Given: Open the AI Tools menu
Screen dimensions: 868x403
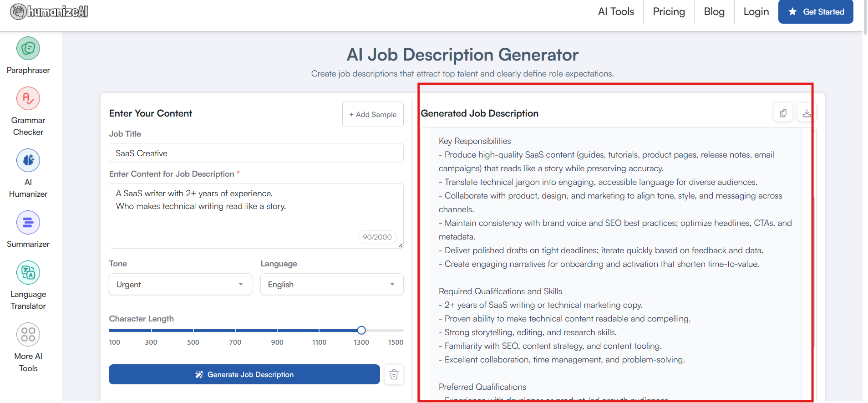Looking at the screenshot, I should click(x=616, y=12).
